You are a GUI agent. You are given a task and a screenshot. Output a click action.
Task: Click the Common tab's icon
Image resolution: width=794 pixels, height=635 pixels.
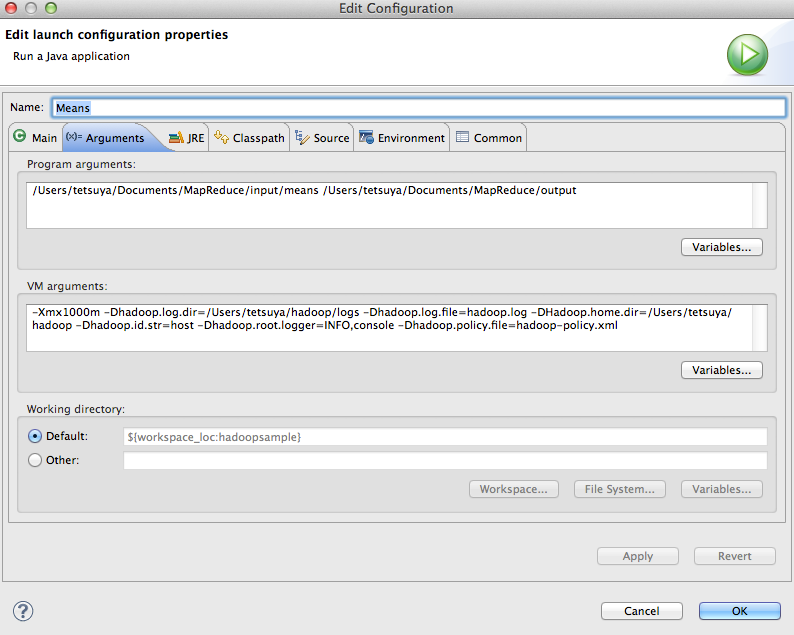(462, 137)
